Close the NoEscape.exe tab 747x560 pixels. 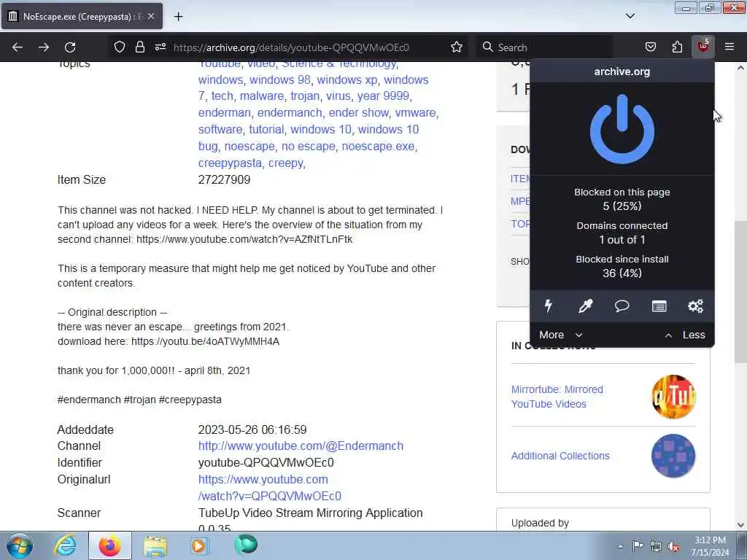pyautogui.click(x=151, y=16)
